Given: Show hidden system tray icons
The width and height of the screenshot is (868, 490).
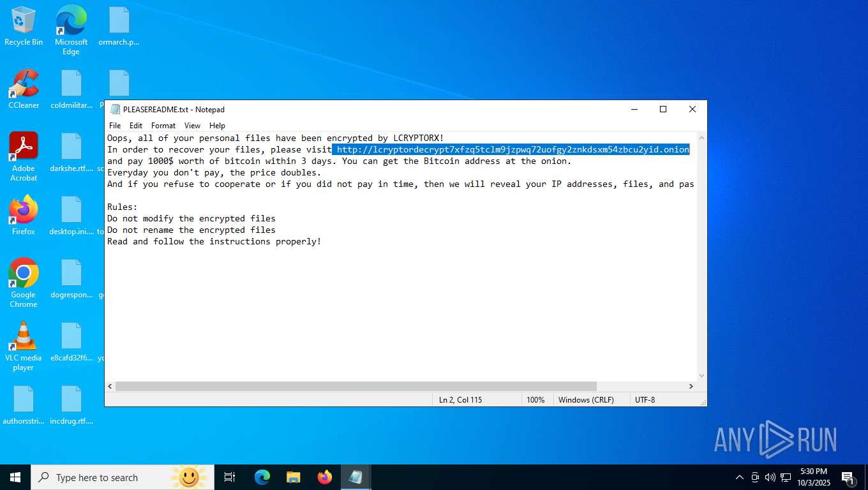Looking at the screenshot, I should [x=740, y=477].
